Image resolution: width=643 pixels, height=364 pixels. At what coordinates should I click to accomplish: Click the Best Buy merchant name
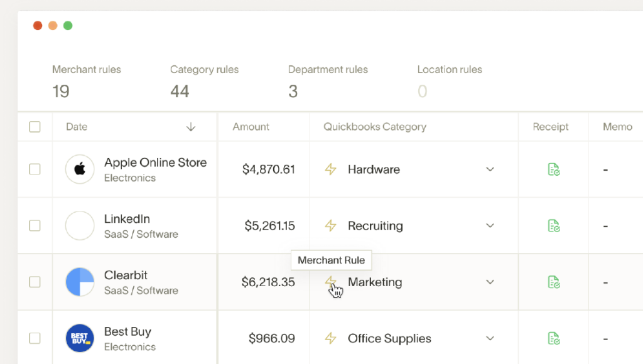point(127,331)
